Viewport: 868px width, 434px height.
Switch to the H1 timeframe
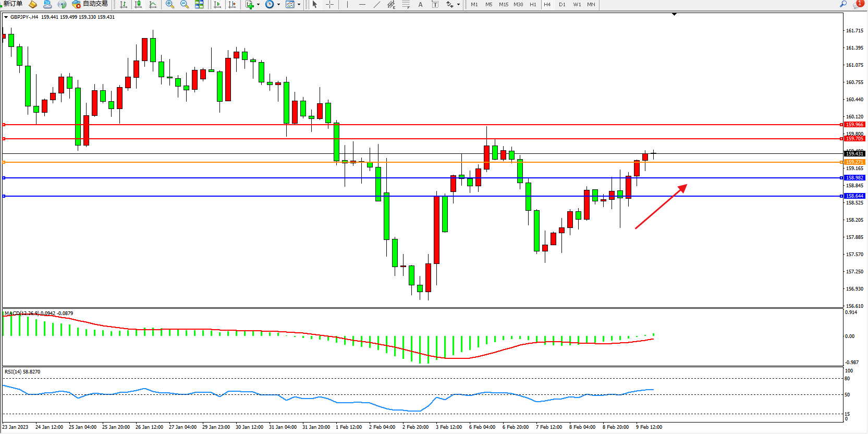tap(533, 5)
